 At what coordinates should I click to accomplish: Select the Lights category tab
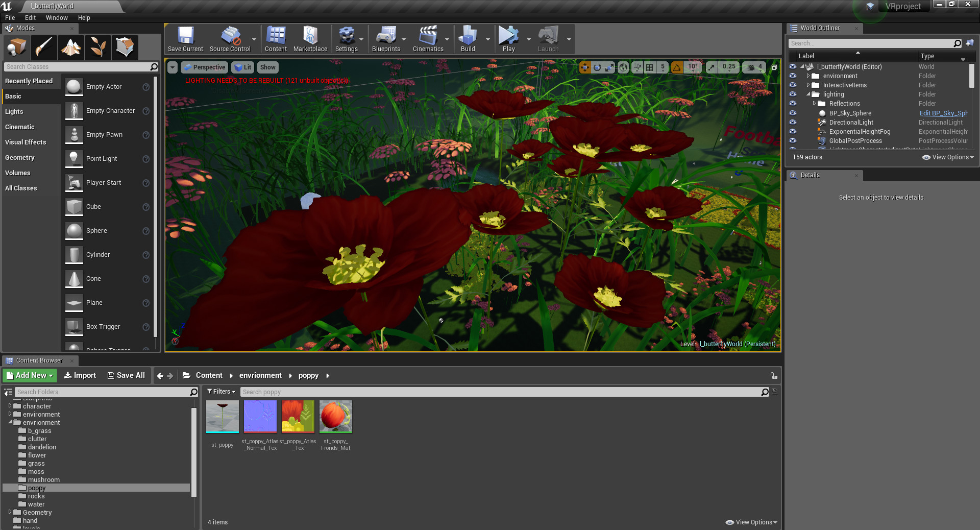click(14, 112)
